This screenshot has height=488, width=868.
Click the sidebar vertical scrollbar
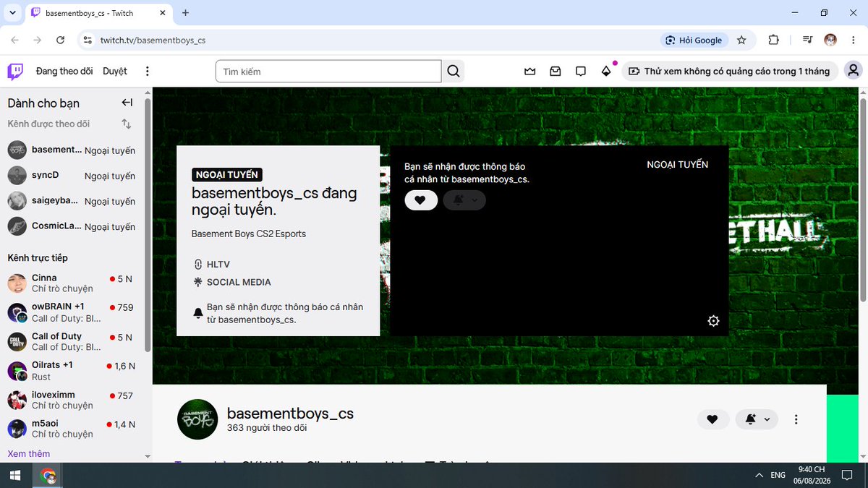click(x=148, y=224)
